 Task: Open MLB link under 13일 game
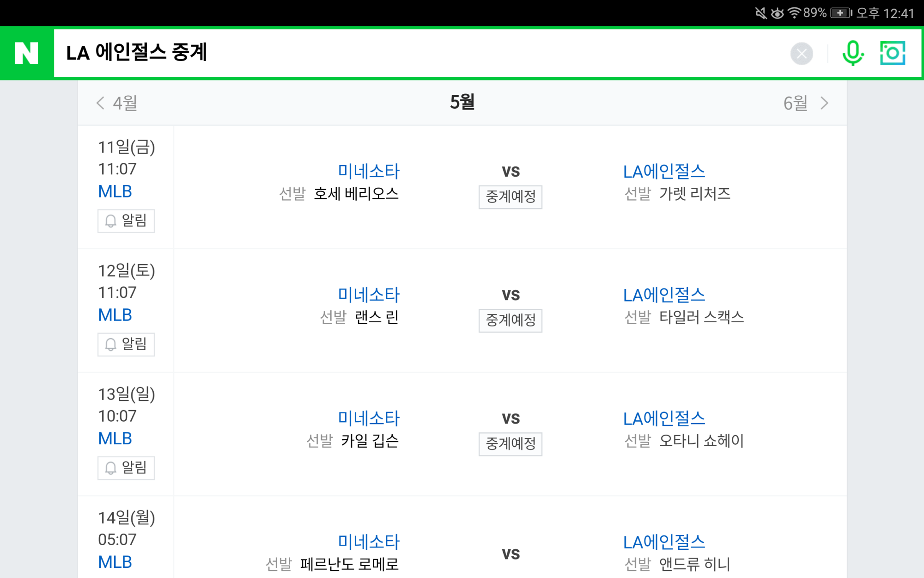click(x=115, y=438)
